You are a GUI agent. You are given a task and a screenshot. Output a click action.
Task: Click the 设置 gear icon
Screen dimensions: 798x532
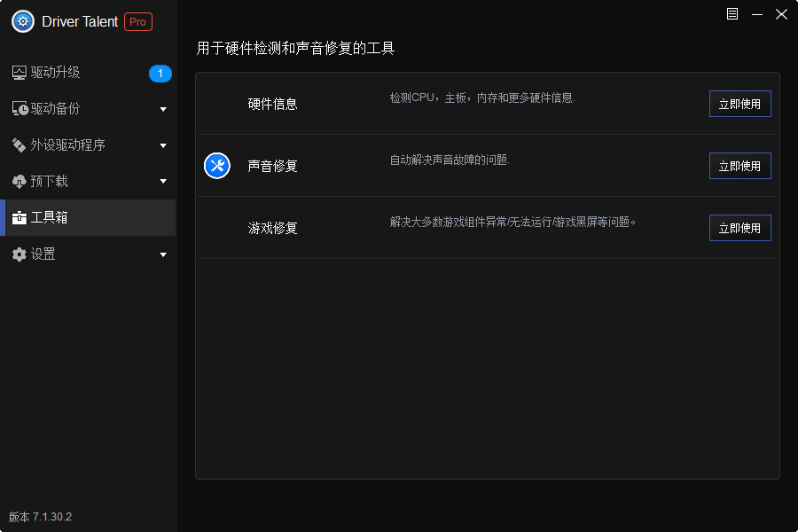(20, 254)
